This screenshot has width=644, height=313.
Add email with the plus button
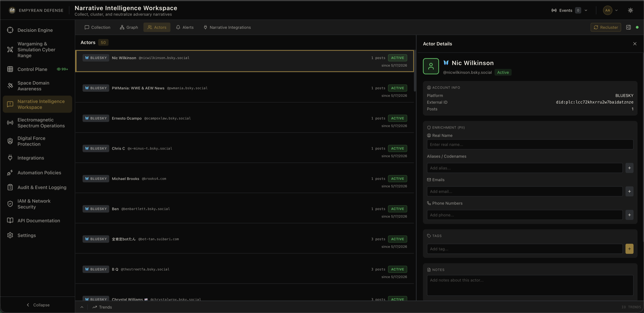tap(629, 191)
